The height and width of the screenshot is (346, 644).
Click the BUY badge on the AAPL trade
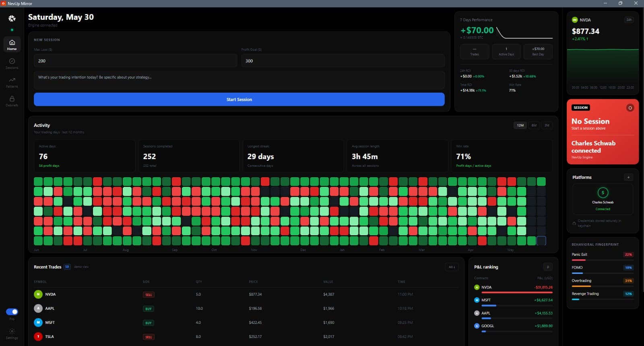click(149, 309)
